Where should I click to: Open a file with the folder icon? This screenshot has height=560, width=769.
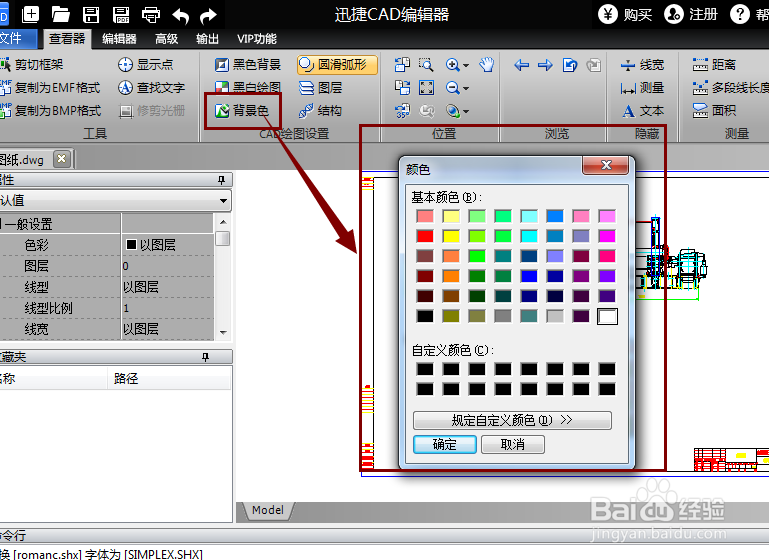point(61,14)
